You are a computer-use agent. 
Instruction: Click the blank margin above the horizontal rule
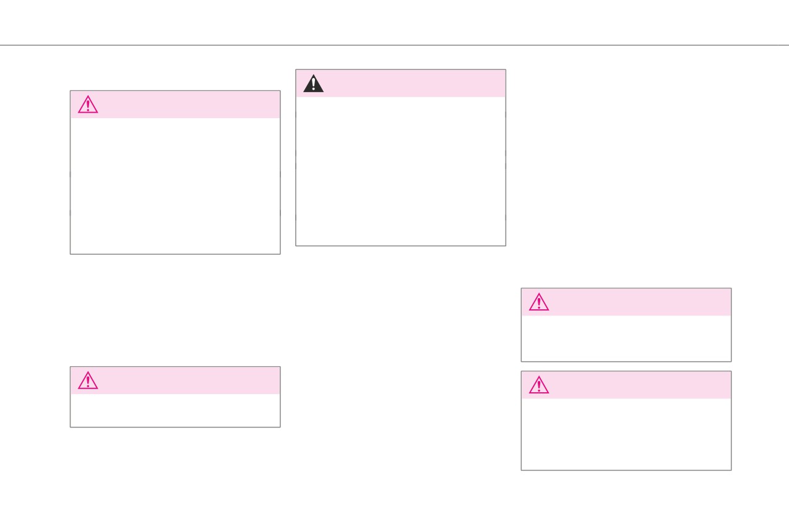point(394,22)
